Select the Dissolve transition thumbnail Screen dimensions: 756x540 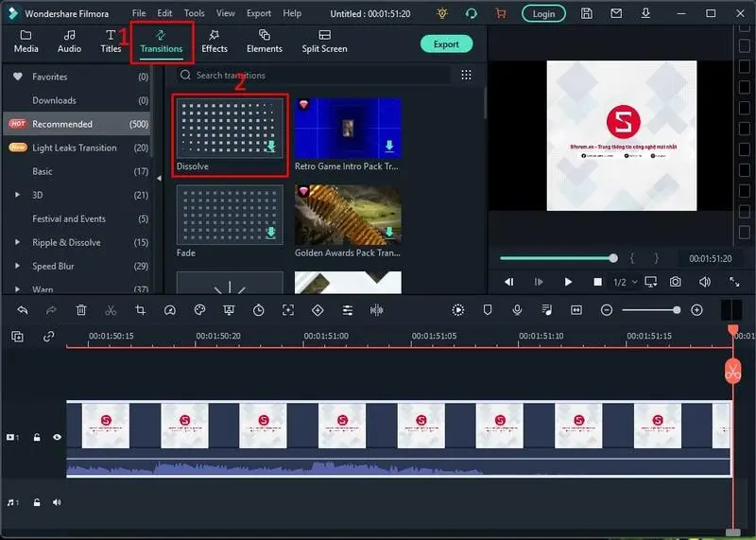tap(230, 129)
